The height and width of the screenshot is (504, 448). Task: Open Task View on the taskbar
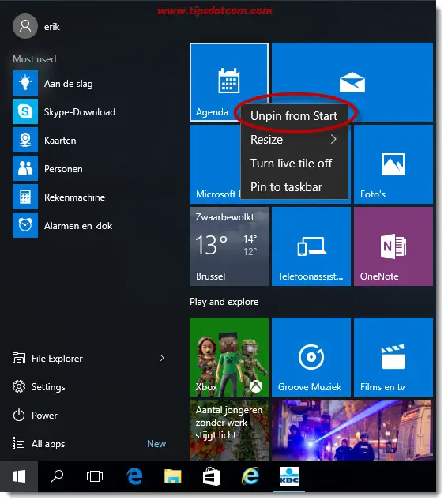(x=95, y=476)
